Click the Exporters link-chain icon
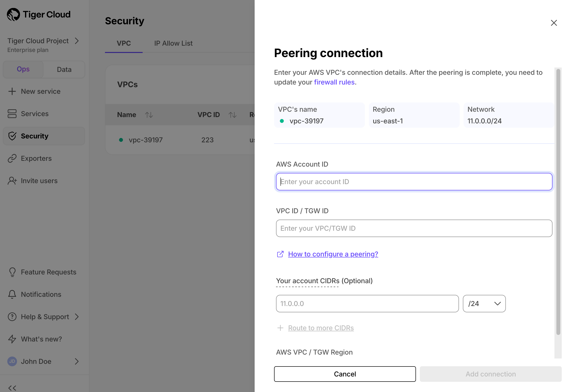The height and width of the screenshot is (392, 570). [12, 158]
